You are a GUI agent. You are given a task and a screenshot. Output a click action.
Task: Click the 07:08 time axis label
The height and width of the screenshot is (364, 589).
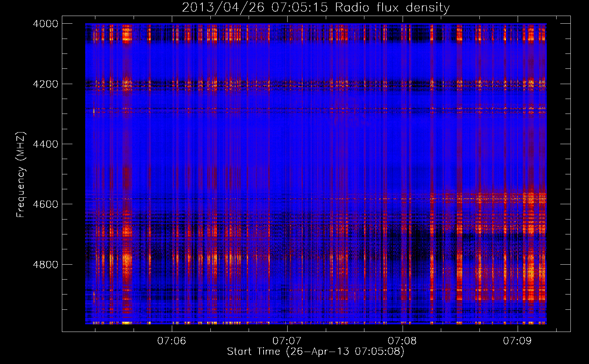click(402, 341)
